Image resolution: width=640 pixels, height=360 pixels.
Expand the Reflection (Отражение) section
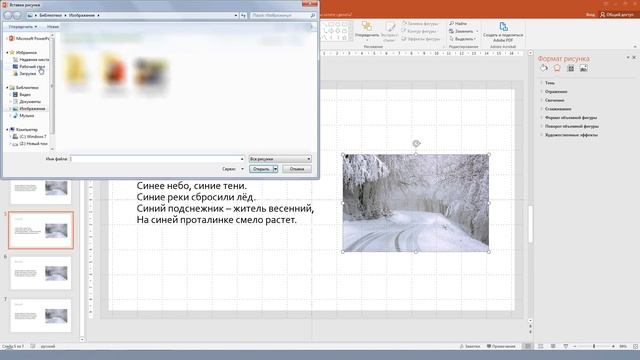point(556,91)
